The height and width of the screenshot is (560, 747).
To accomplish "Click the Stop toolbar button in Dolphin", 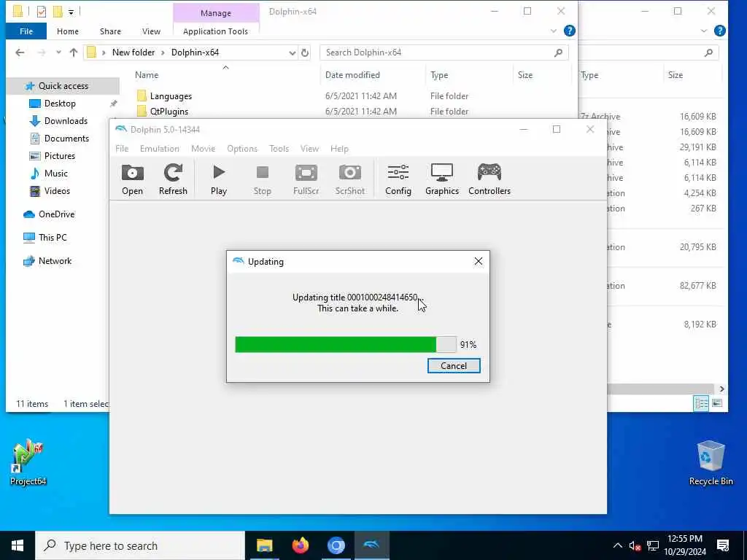I will [262, 179].
